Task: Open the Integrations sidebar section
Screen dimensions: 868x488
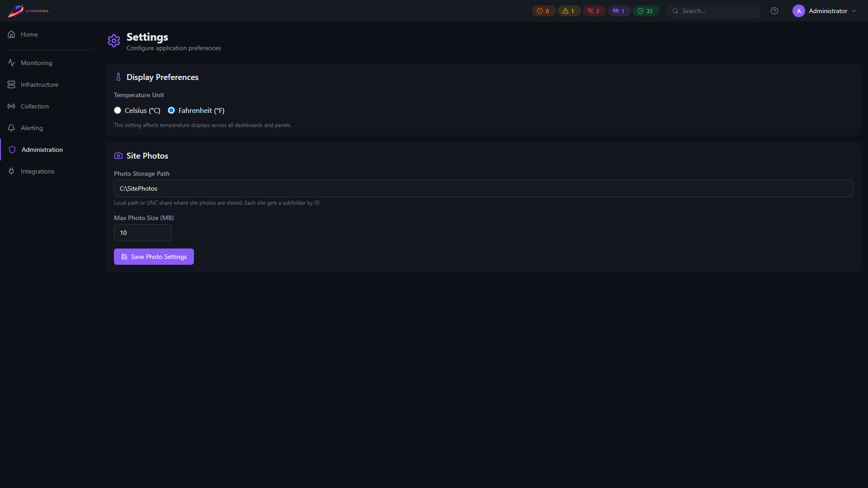Action: point(50,171)
